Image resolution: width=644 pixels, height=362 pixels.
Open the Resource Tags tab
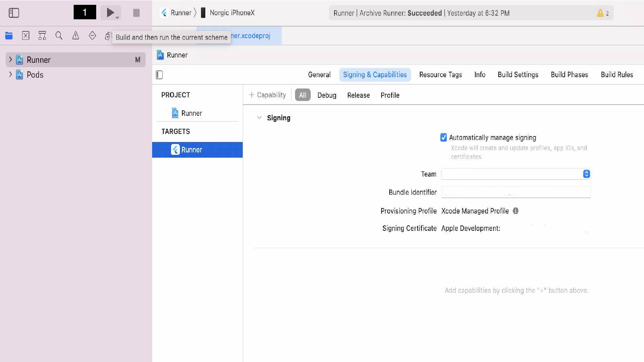(440, 75)
